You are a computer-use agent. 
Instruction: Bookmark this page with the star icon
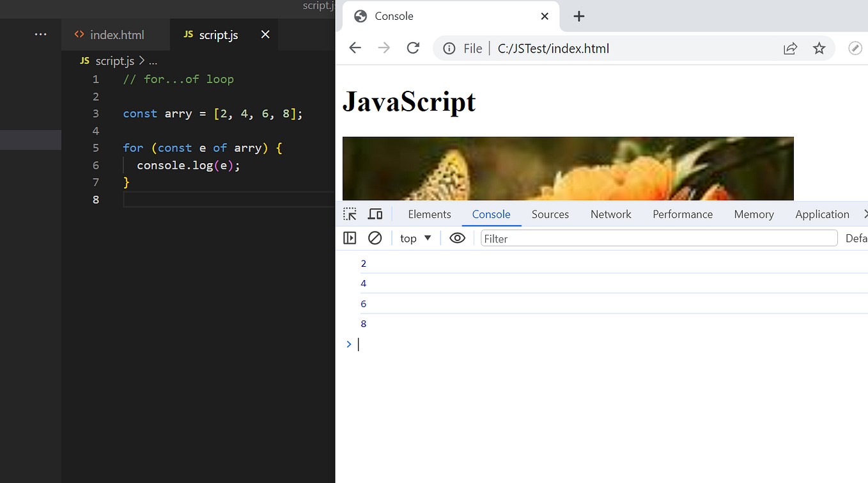(819, 48)
